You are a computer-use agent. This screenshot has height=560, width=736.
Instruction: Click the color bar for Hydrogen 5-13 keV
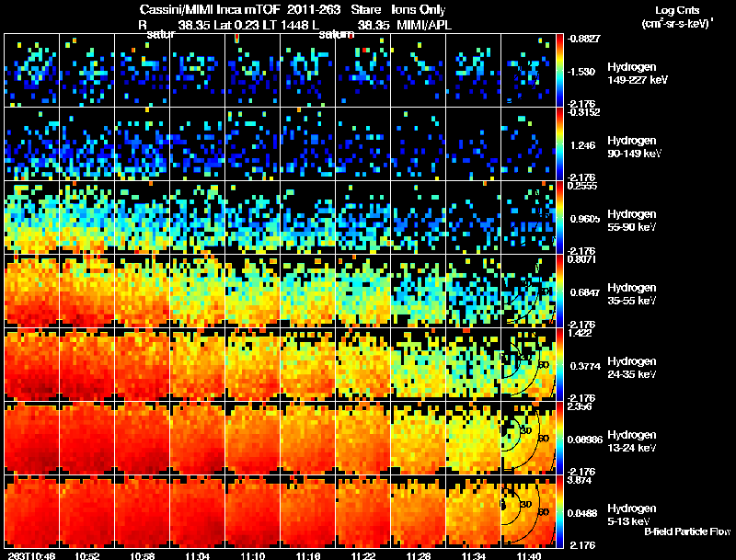pos(560,512)
